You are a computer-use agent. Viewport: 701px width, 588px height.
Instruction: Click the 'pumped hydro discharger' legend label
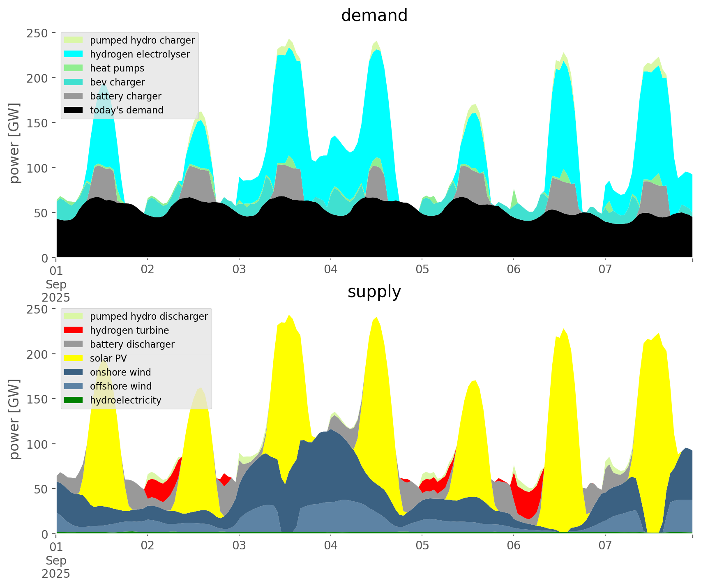149,316
